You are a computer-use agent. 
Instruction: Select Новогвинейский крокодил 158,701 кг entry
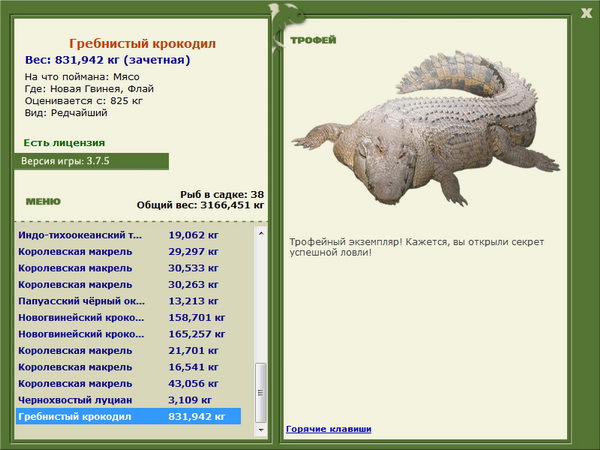point(129,318)
